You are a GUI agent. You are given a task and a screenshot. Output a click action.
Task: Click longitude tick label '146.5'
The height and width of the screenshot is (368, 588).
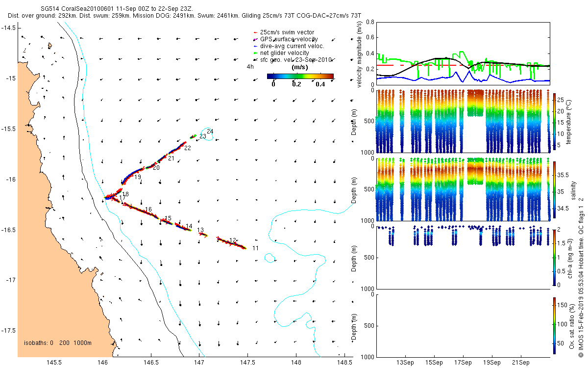(150, 363)
